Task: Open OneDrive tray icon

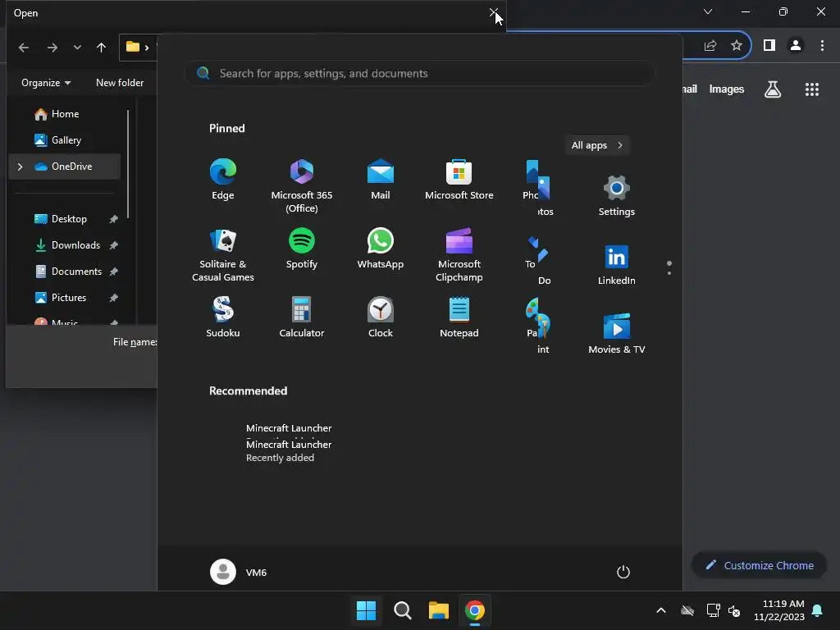Action: tap(687, 610)
